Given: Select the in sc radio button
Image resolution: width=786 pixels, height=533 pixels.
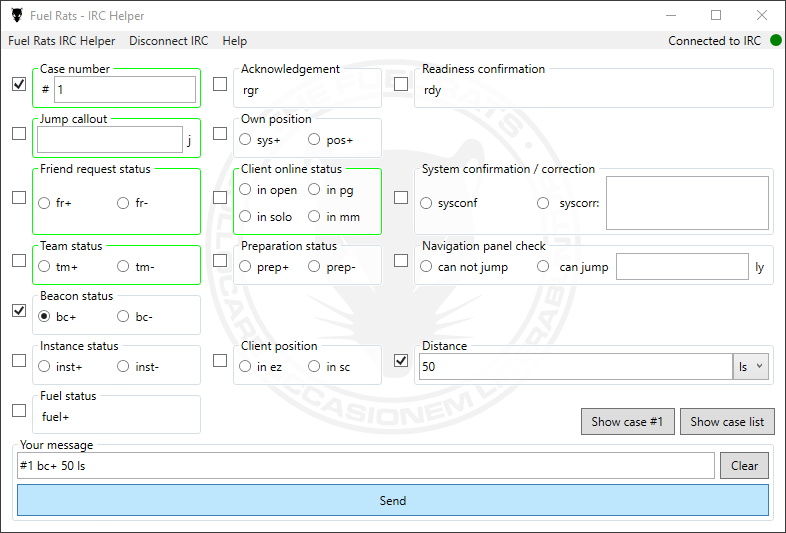Looking at the screenshot, I should point(314,367).
